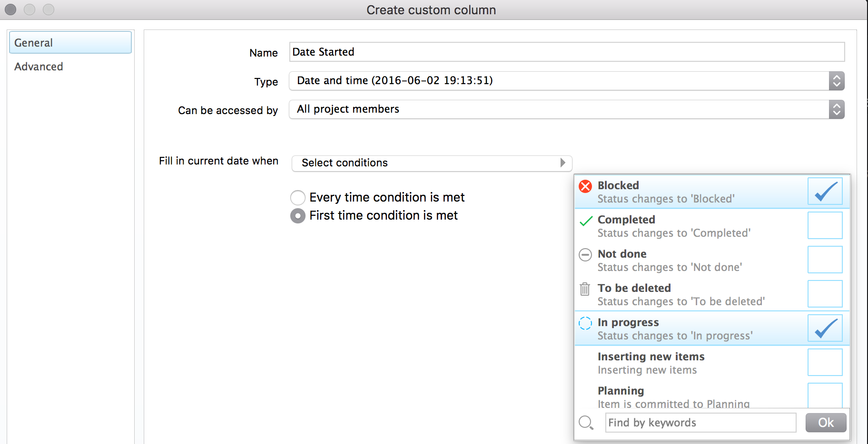The height and width of the screenshot is (444, 868).
Task: Switch to the General tab
Action: tap(70, 43)
